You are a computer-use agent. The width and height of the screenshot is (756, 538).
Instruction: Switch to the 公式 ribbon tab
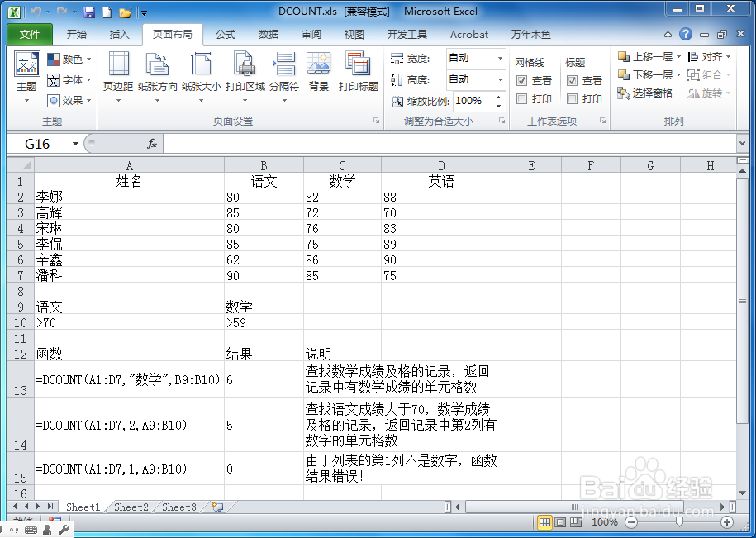[225, 34]
